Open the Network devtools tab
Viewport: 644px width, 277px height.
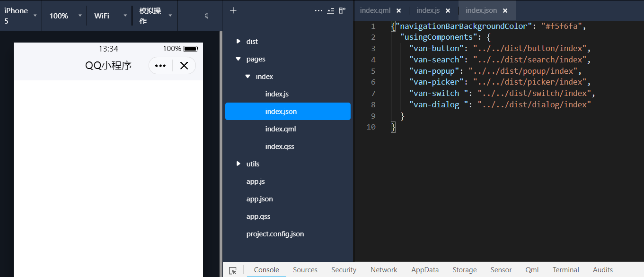tap(384, 270)
